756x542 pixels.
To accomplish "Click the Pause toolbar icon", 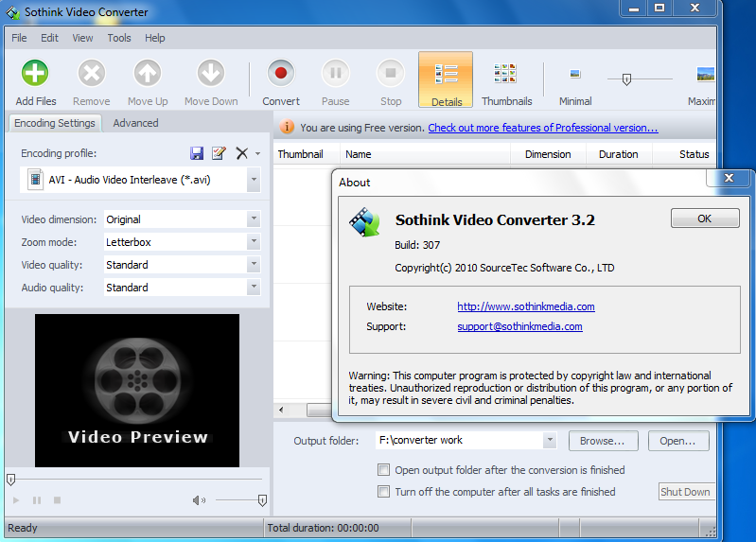I will 335,73.
